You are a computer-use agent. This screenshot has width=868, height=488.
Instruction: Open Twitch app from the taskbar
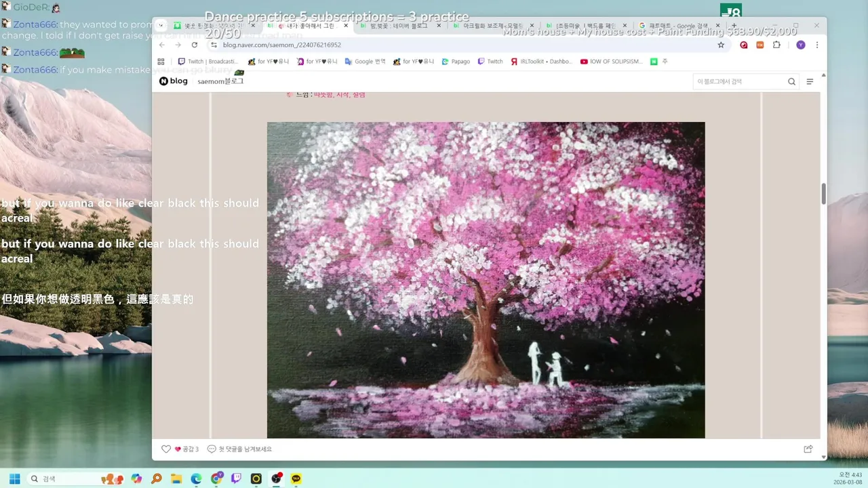[x=236, y=479]
